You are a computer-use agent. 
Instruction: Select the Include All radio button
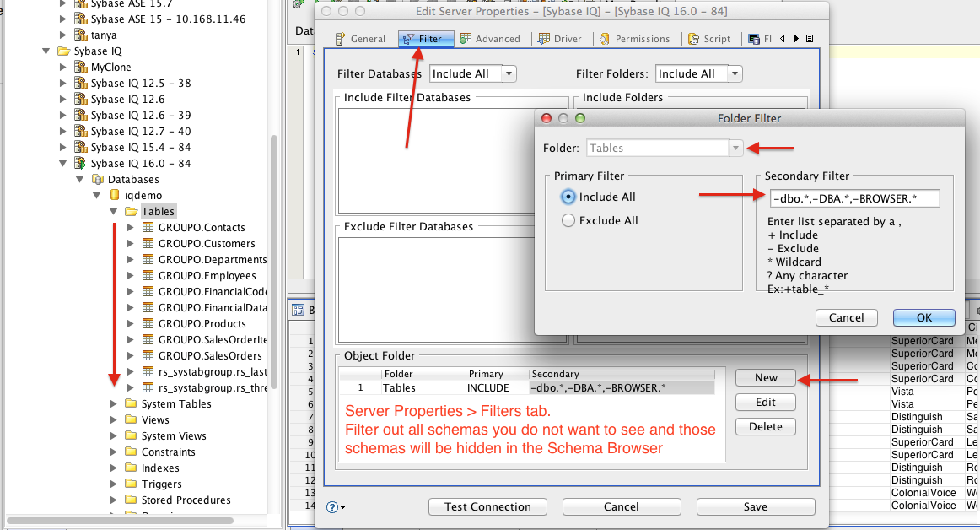pyautogui.click(x=568, y=197)
